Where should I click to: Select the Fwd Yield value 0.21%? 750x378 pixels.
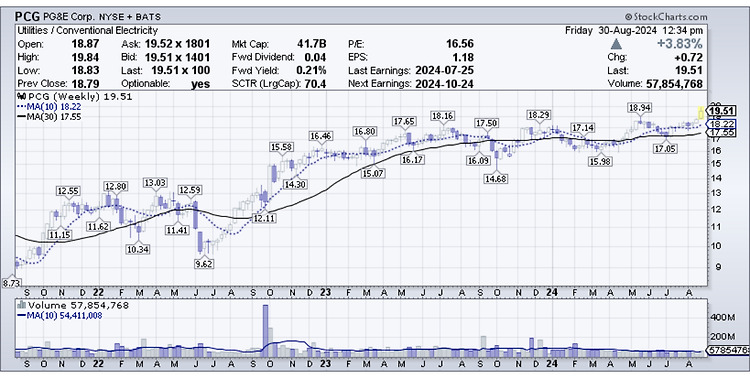pyautogui.click(x=310, y=71)
